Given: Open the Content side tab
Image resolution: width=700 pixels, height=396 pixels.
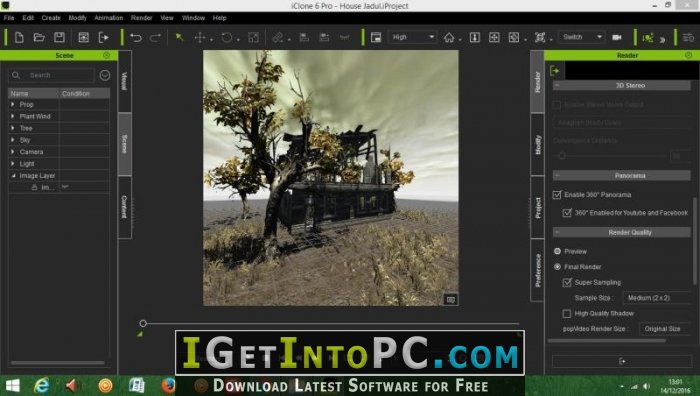Looking at the screenshot, I should pyautogui.click(x=125, y=207).
